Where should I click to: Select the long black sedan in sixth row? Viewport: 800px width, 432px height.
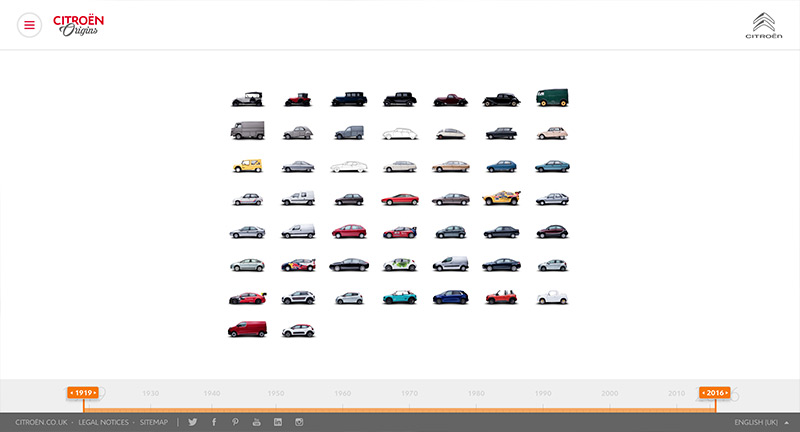pyautogui.click(x=349, y=265)
